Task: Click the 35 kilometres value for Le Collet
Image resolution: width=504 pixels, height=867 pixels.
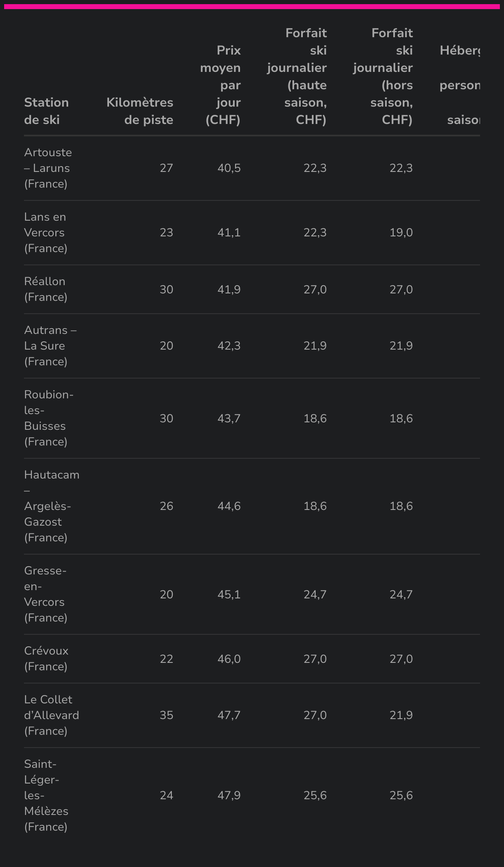Action: pos(166,715)
